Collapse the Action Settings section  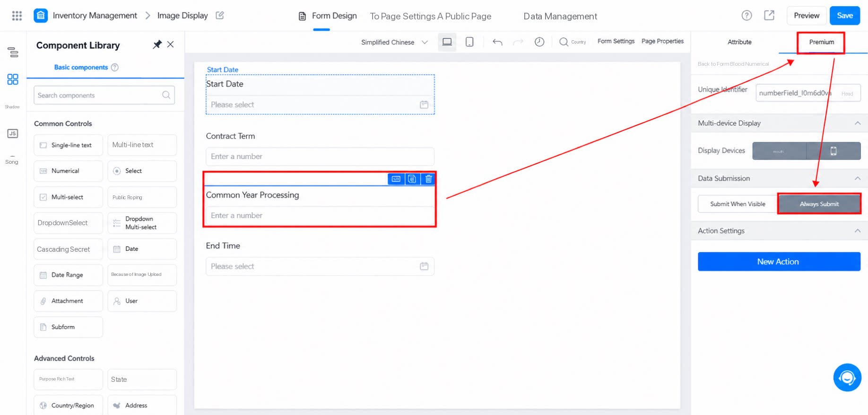pyautogui.click(x=858, y=231)
